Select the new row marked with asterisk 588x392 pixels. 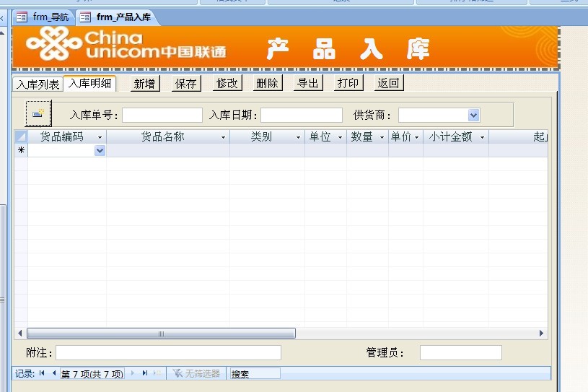(x=21, y=151)
